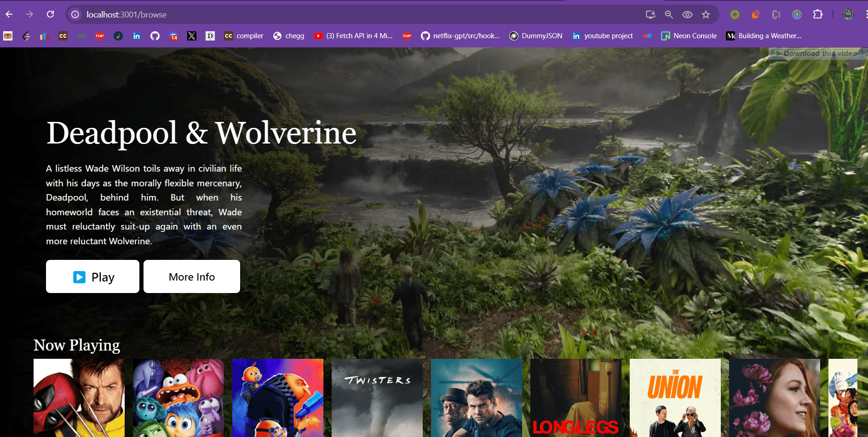Image resolution: width=868 pixels, height=437 pixels.
Task: Open the DummyJSON bookmark
Action: 536,36
